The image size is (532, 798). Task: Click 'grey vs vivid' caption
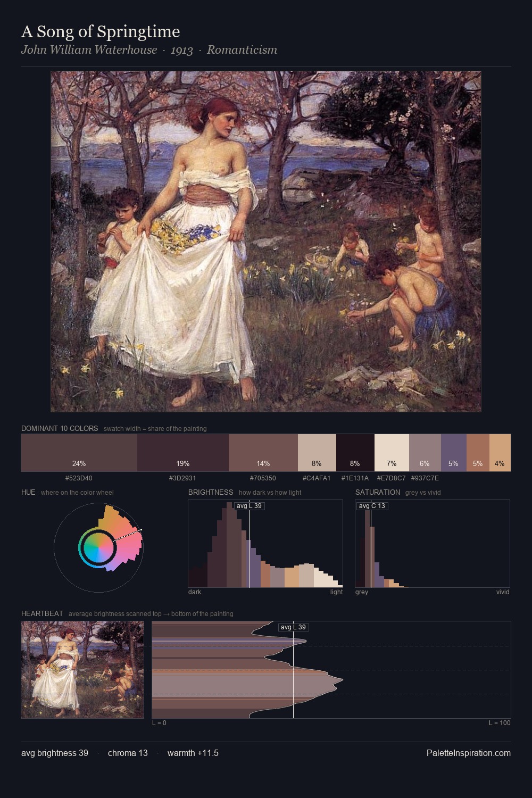click(423, 493)
